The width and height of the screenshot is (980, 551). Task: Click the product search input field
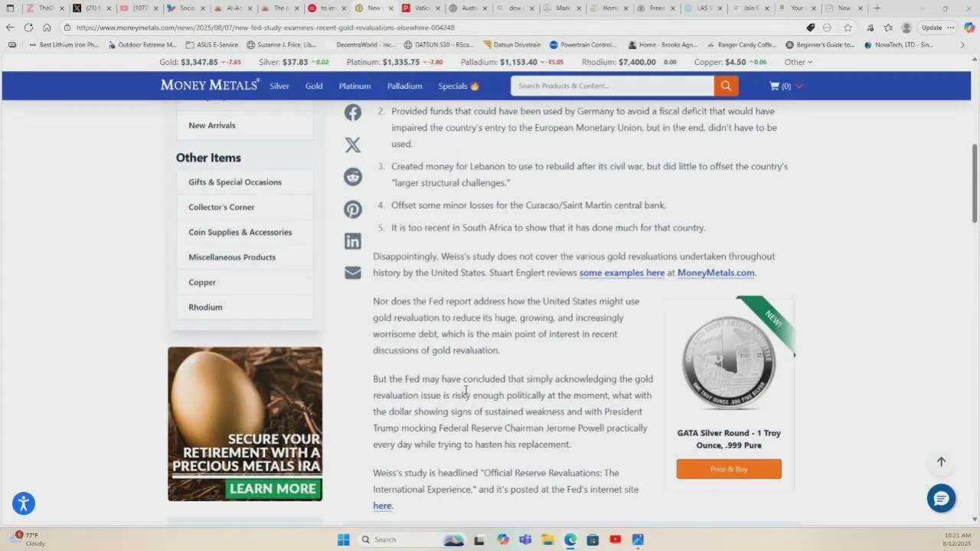click(612, 86)
